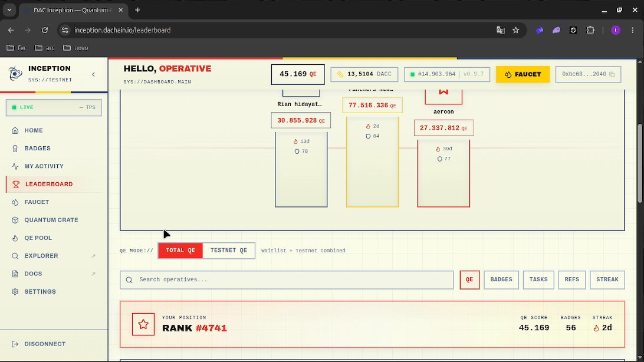Click the star icon beside Rank #4741
This screenshot has width=644, height=362.
point(143,324)
